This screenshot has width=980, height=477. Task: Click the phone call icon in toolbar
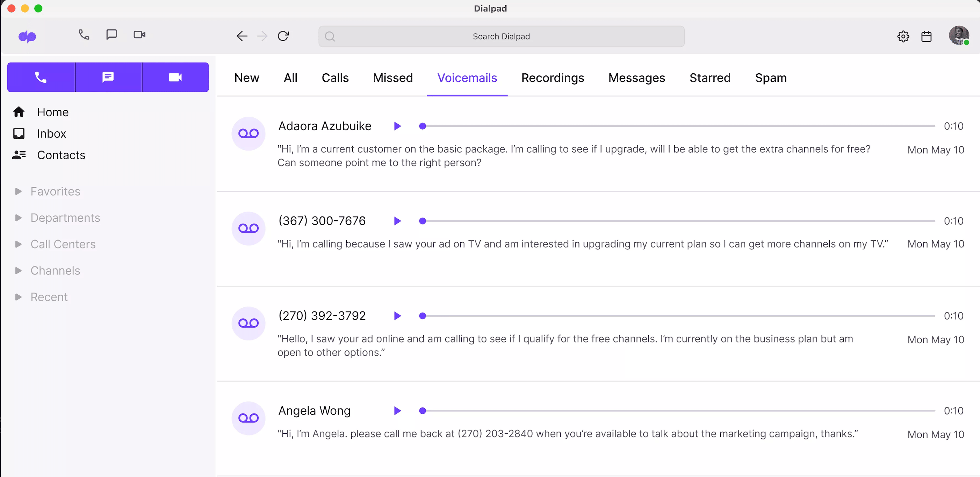(x=83, y=35)
